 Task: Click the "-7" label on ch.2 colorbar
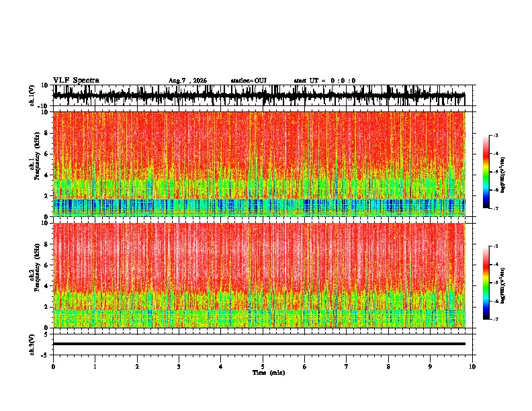point(496,319)
